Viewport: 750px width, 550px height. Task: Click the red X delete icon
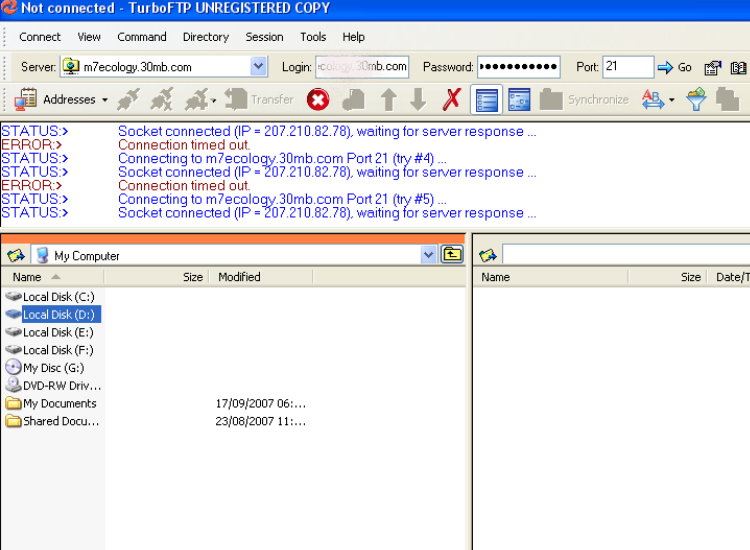click(x=452, y=99)
